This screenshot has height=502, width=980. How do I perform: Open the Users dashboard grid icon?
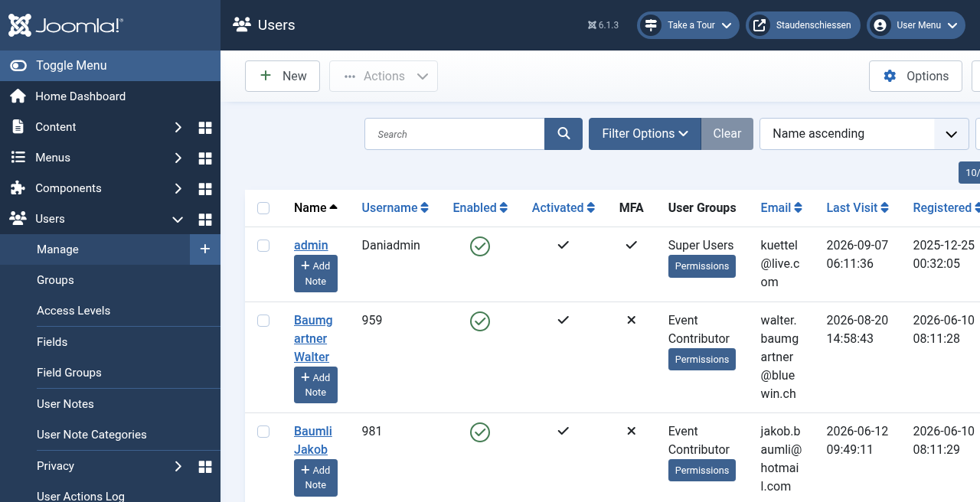205,220
